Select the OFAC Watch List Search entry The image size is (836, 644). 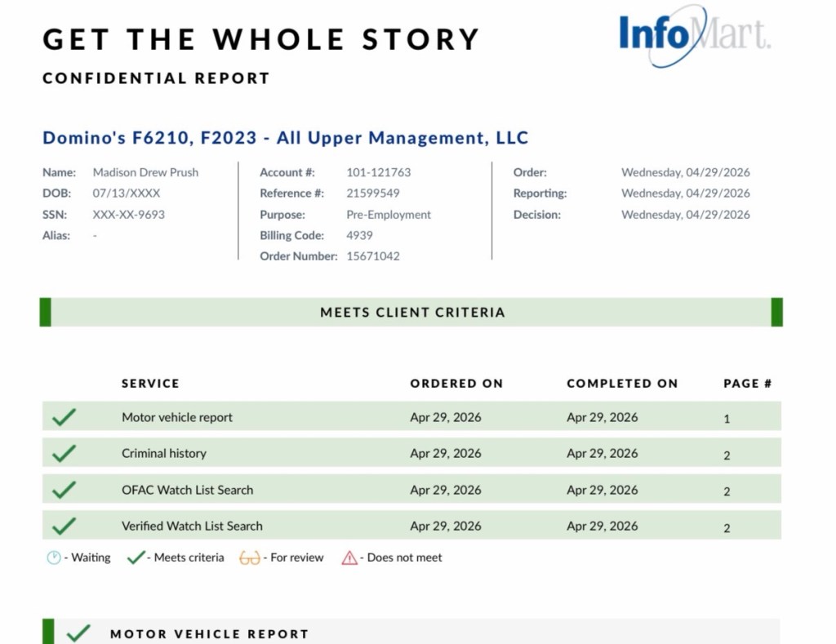coord(188,490)
